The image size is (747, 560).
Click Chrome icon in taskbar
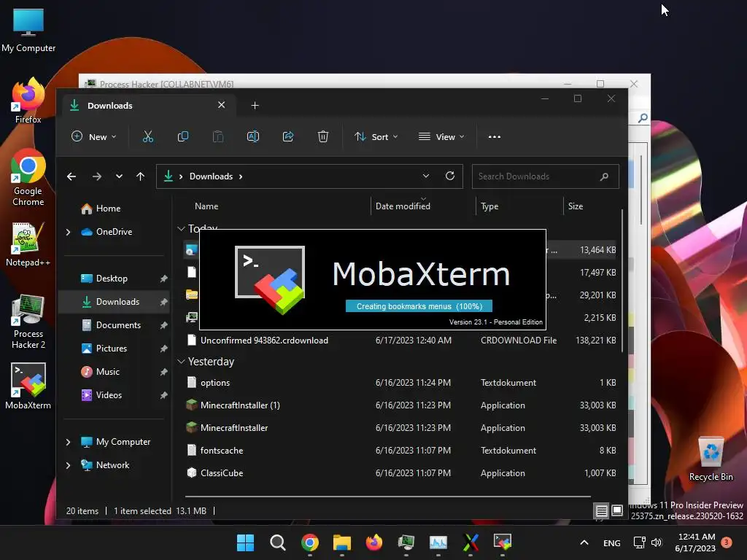309,542
